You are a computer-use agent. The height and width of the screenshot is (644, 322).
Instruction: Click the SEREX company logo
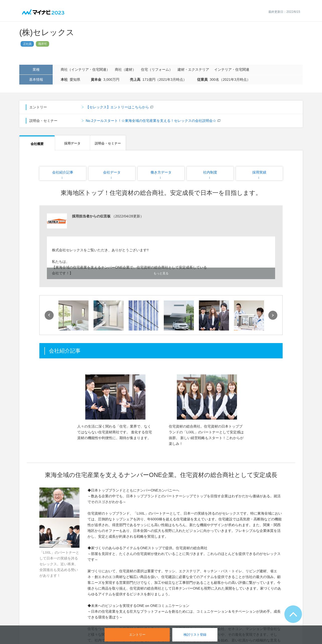point(57,221)
